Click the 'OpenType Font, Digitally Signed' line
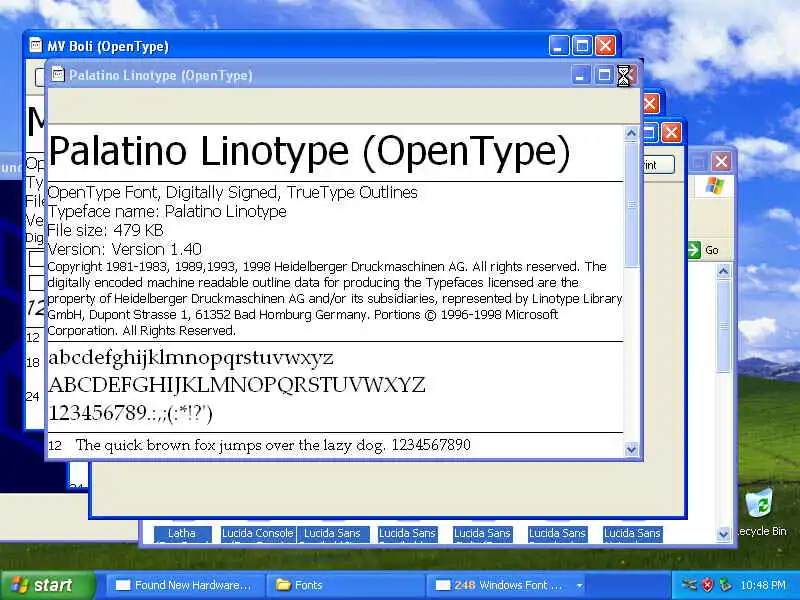The height and width of the screenshot is (600, 800). 233,192
